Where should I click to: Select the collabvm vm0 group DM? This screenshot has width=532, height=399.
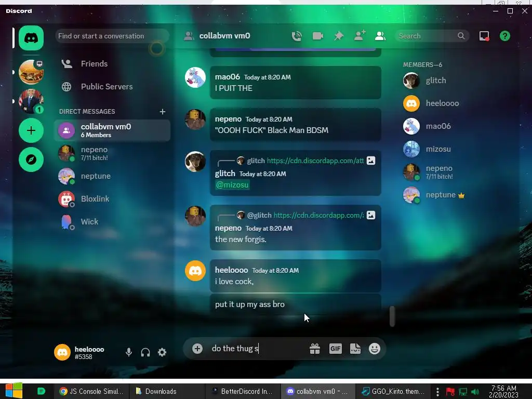[x=112, y=130]
